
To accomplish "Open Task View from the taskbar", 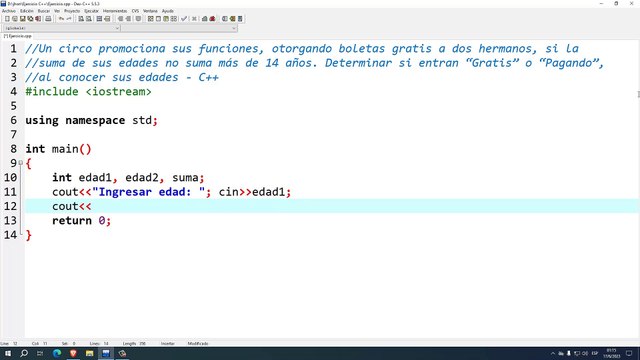I will coord(40,353).
